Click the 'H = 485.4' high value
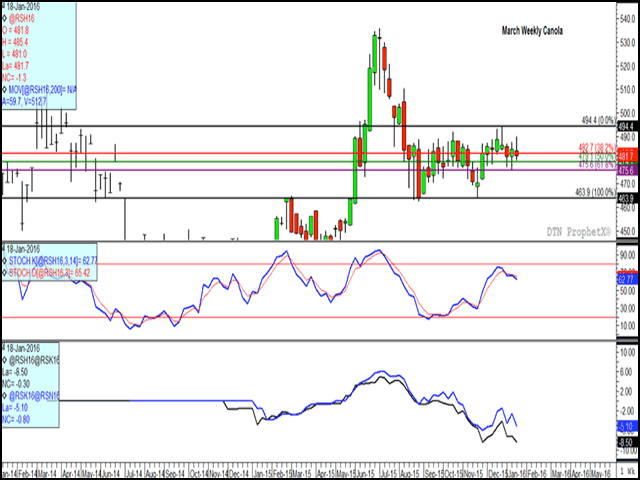This screenshot has height=480, width=640. (x=15, y=42)
